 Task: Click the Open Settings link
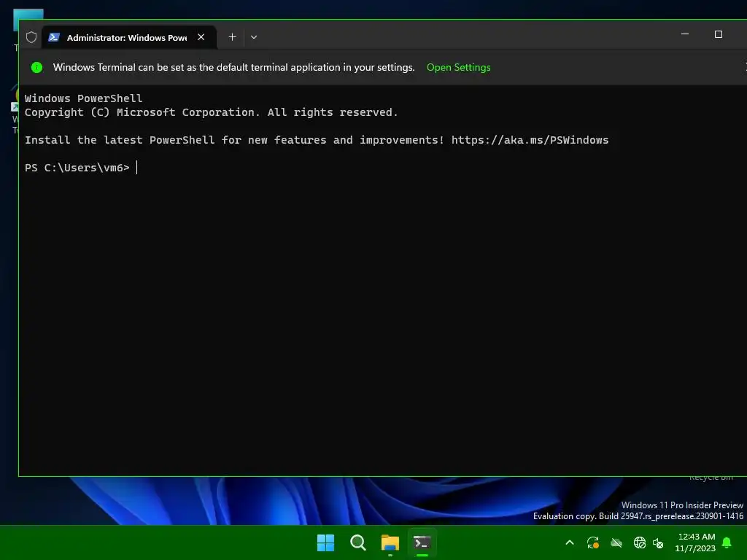coord(458,67)
